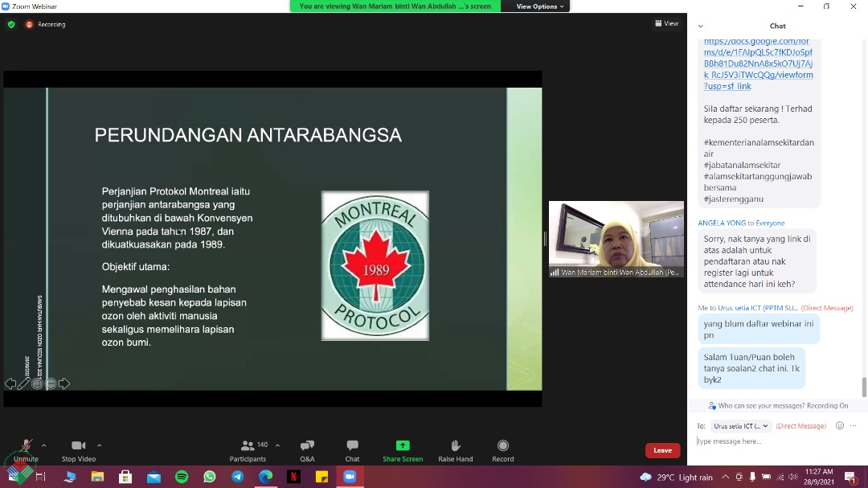Click chat panel vertical scrollbar
Screen dimensions: 868x488
[x=863, y=388]
